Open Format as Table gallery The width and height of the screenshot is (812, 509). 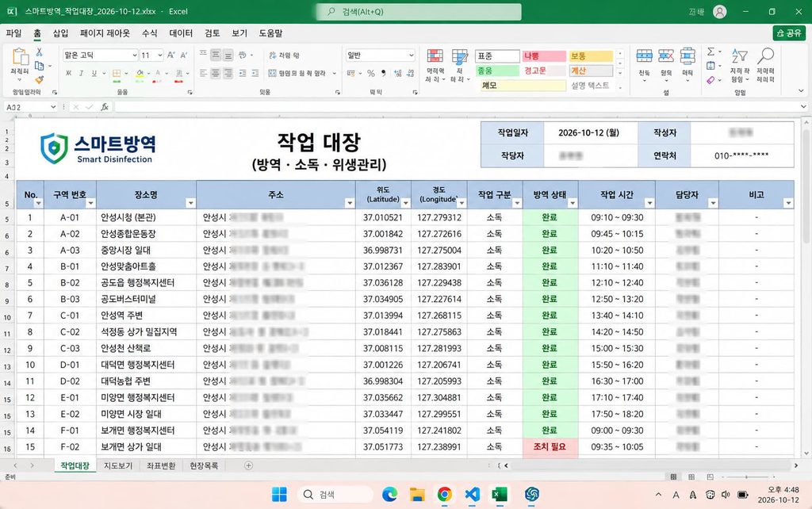point(459,65)
